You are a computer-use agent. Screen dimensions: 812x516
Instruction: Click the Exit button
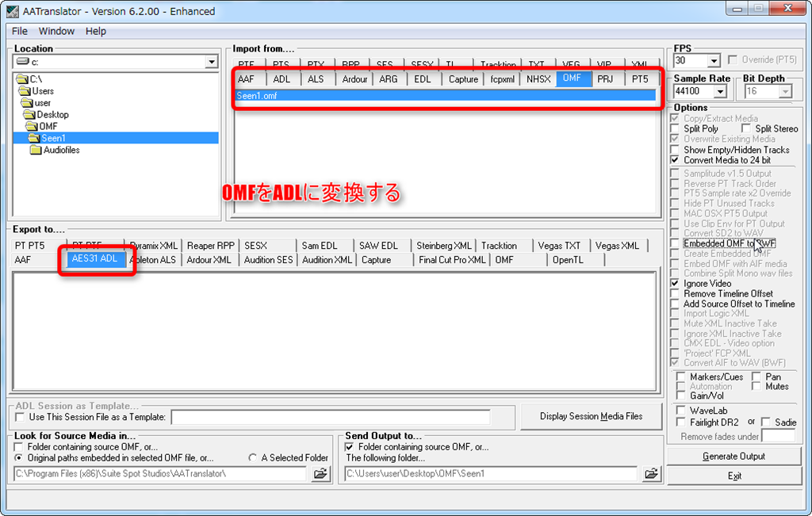pyautogui.click(x=733, y=476)
